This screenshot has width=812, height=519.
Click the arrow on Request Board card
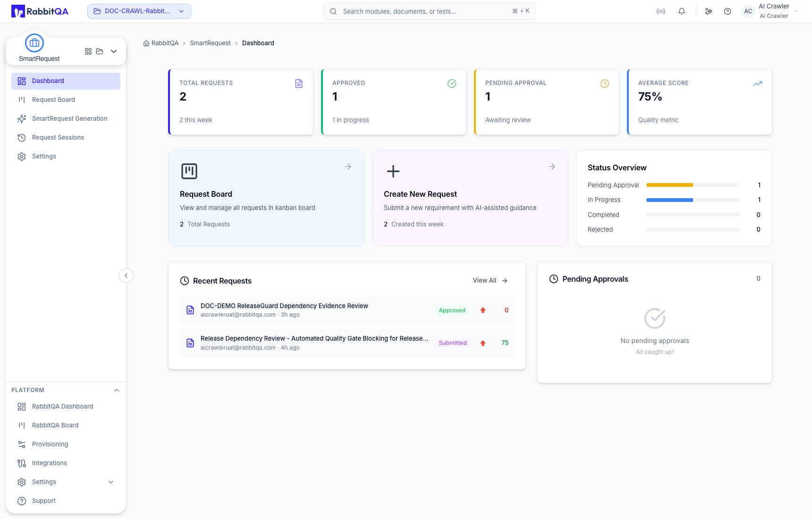point(348,167)
